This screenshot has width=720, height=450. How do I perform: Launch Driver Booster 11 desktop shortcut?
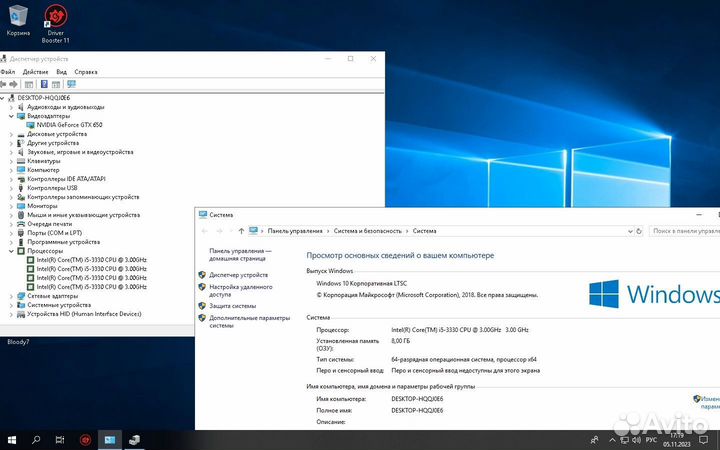[56, 24]
